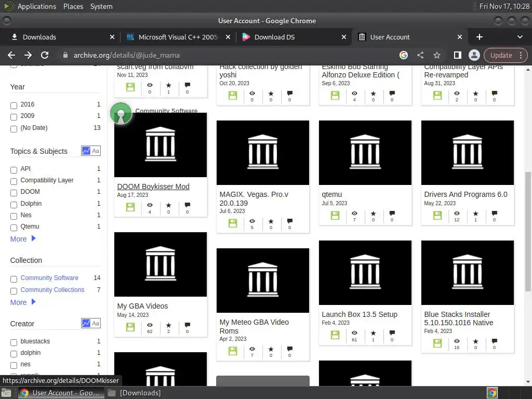Check the Qtemu topic filter
Viewport: 532px width, 399px height.
coord(14,228)
